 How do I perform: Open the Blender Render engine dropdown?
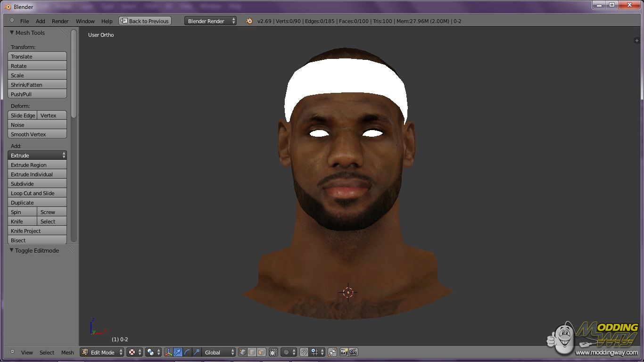[210, 21]
